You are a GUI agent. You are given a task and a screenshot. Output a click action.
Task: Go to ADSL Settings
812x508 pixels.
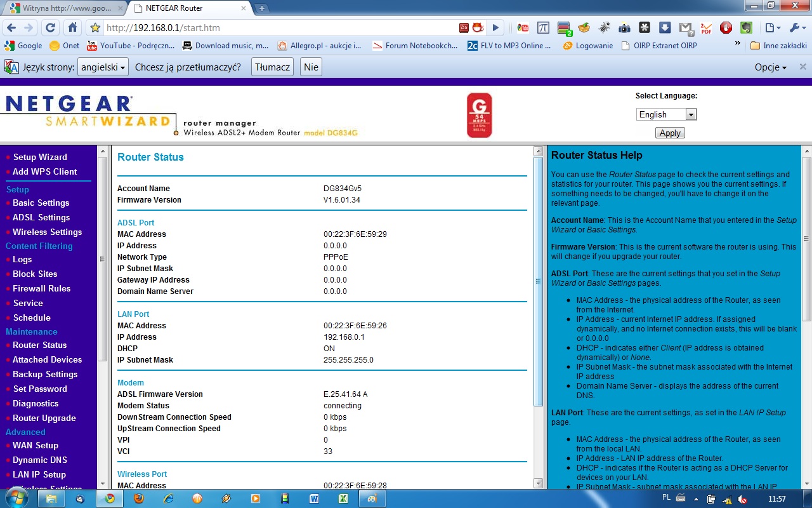click(41, 217)
